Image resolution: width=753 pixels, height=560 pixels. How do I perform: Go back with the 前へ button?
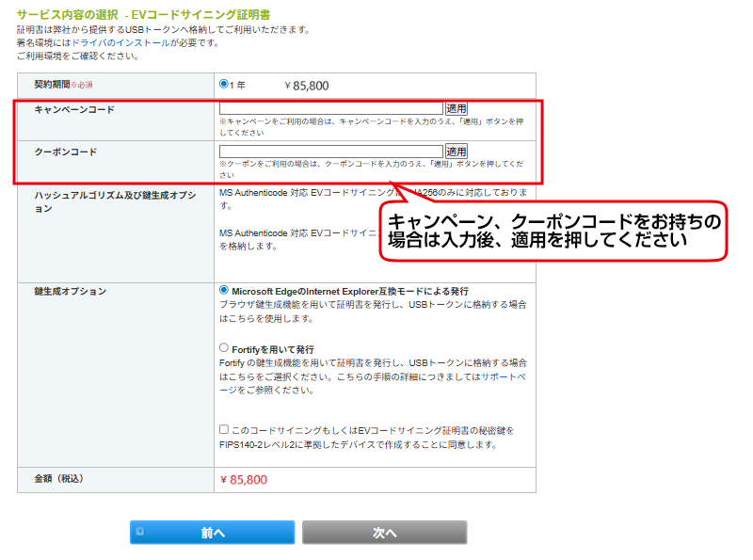click(x=212, y=533)
